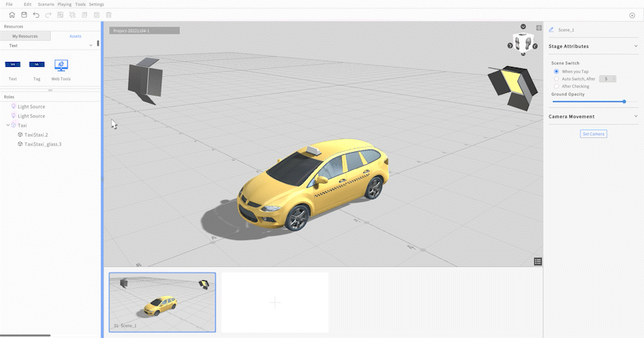Click the Save icon in the toolbar
Viewport: 644px width, 338px height.
[24, 15]
